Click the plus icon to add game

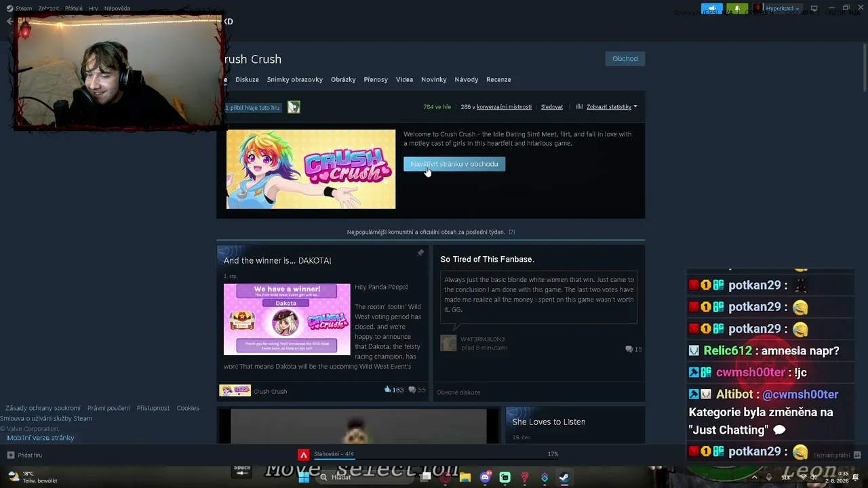coord(10,455)
